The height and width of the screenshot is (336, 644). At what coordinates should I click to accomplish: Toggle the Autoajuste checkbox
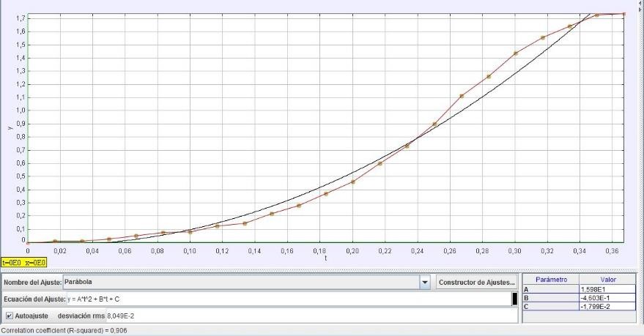coord(9,316)
